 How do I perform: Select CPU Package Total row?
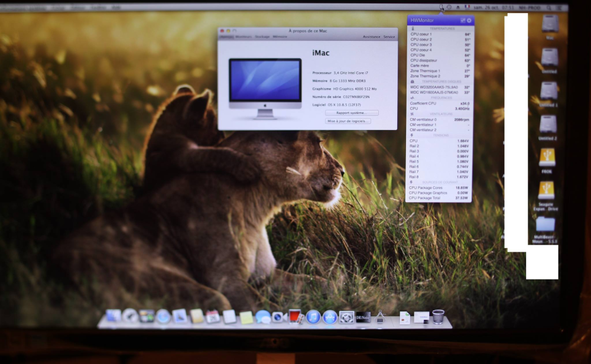(439, 198)
